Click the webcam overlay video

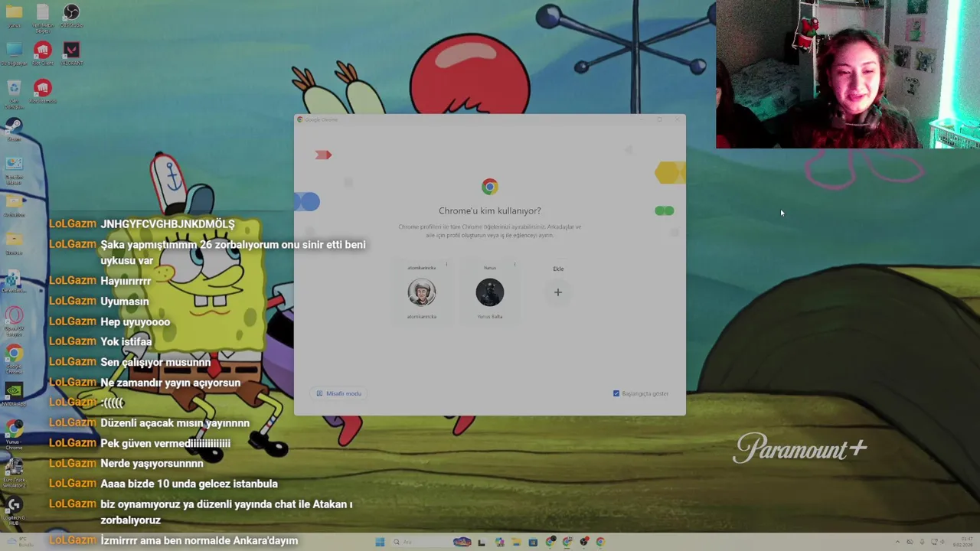pyautogui.click(x=848, y=74)
